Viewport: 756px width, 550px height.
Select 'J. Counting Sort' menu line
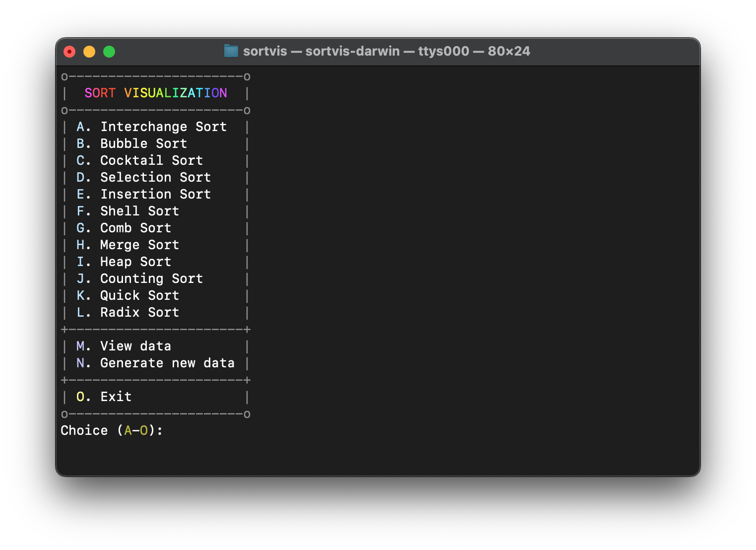click(x=139, y=279)
